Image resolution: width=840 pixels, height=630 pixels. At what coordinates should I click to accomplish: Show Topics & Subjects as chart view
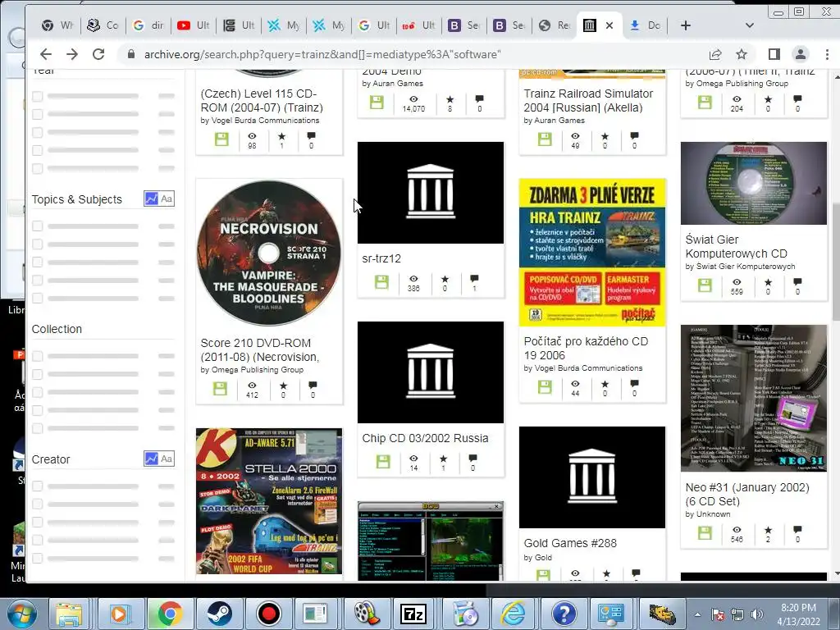(152, 199)
